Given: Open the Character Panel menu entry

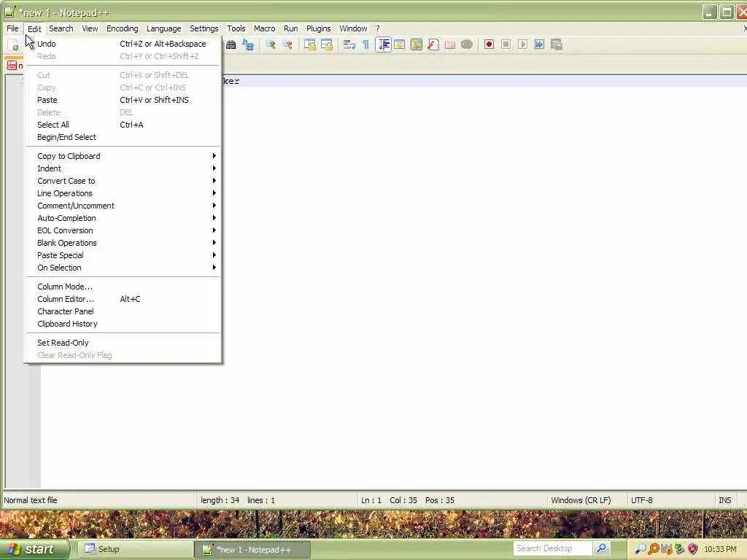Looking at the screenshot, I should 123,311.
